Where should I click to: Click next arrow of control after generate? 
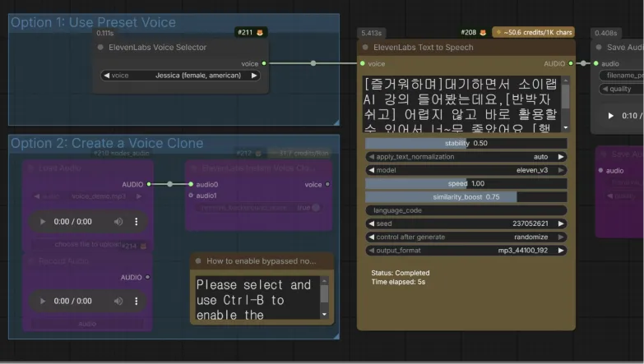[561, 237]
